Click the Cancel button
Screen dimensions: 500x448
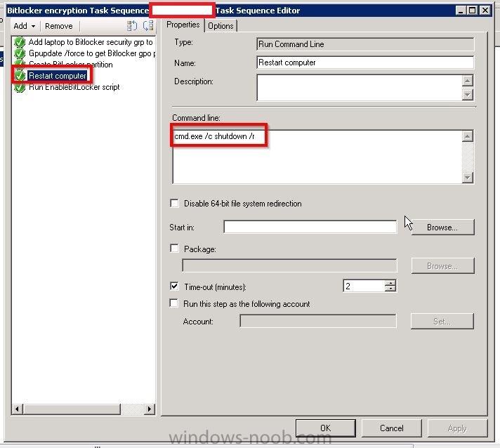pyautogui.click(x=392, y=428)
